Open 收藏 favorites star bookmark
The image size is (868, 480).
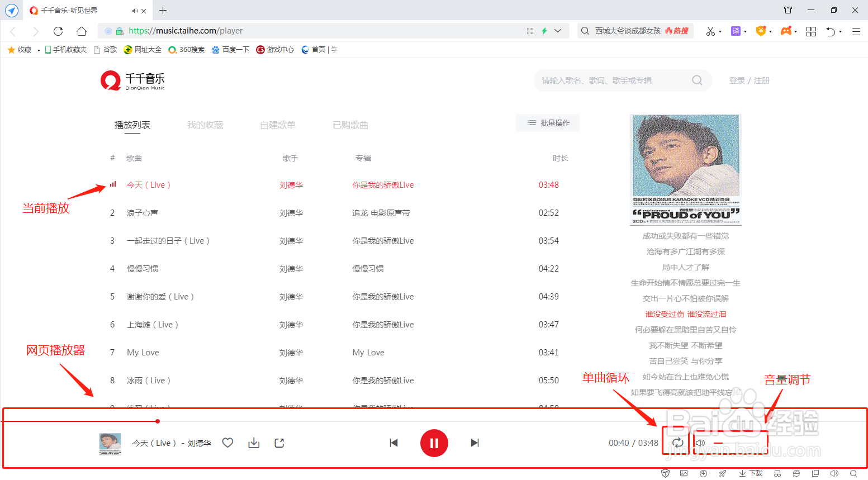click(x=20, y=50)
